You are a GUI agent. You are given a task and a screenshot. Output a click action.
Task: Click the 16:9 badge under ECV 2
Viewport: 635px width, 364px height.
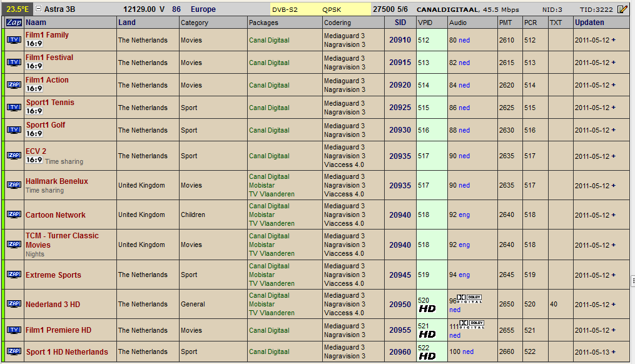click(34, 160)
